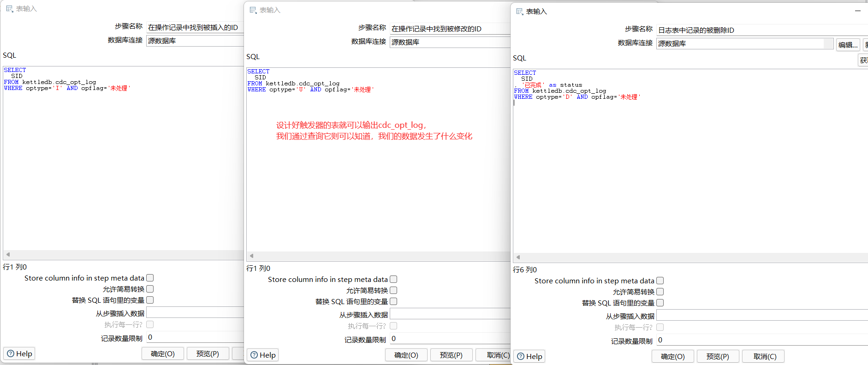Tick 替换 SQL 语句里的变量 in left window

(150, 300)
